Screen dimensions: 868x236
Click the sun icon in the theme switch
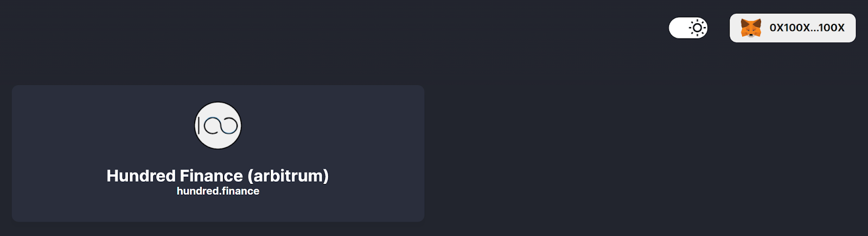[x=698, y=28]
